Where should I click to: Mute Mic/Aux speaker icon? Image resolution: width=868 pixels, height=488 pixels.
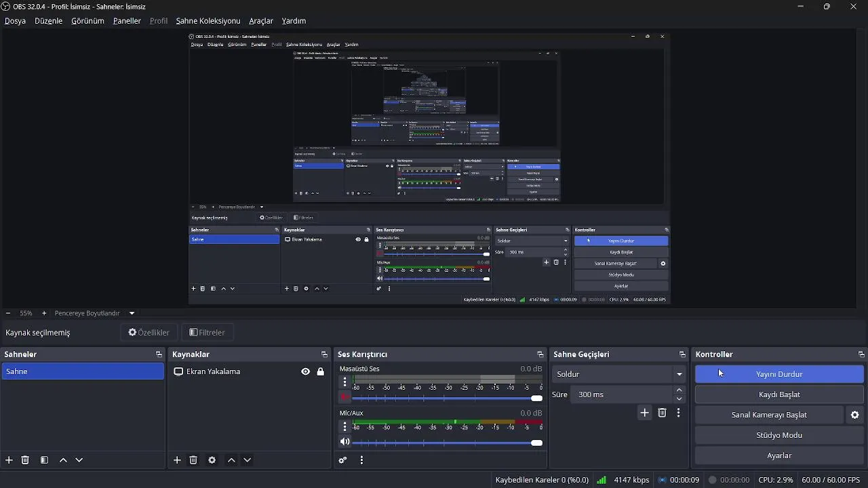coord(345,442)
